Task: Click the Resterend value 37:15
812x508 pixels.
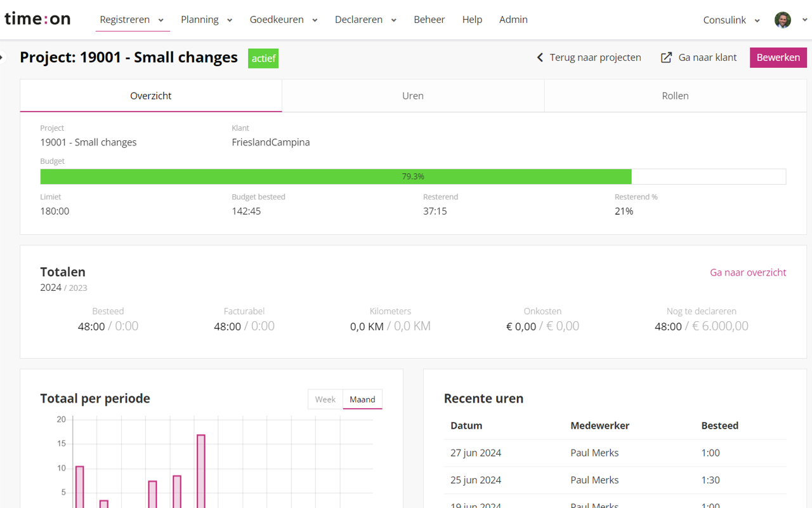Action: pyautogui.click(x=435, y=211)
